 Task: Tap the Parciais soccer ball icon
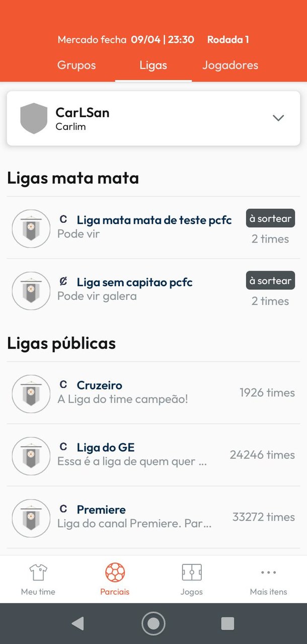(x=115, y=573)
